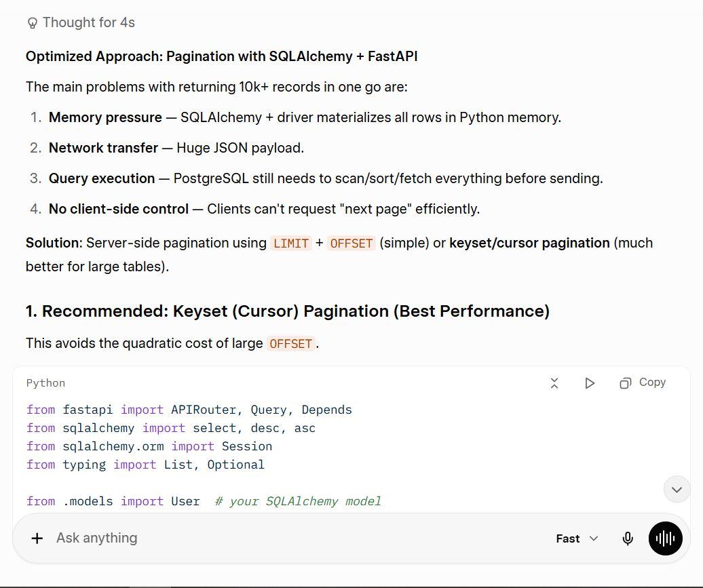Click the 'Recommended: Keyset (Cursor) Pagination' heading
703x588 pixels.
(x=288, y=311)
